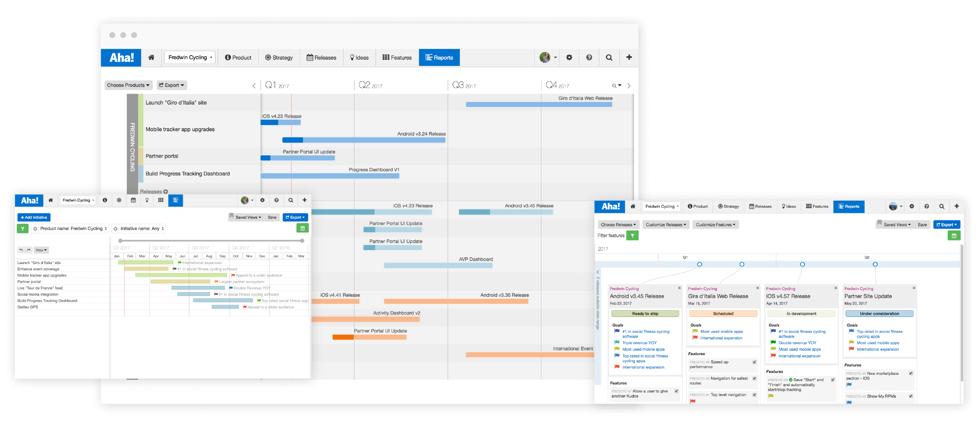Open user avatar dropdown in main back window
The image size is (980, 429).
coord(548,58)
